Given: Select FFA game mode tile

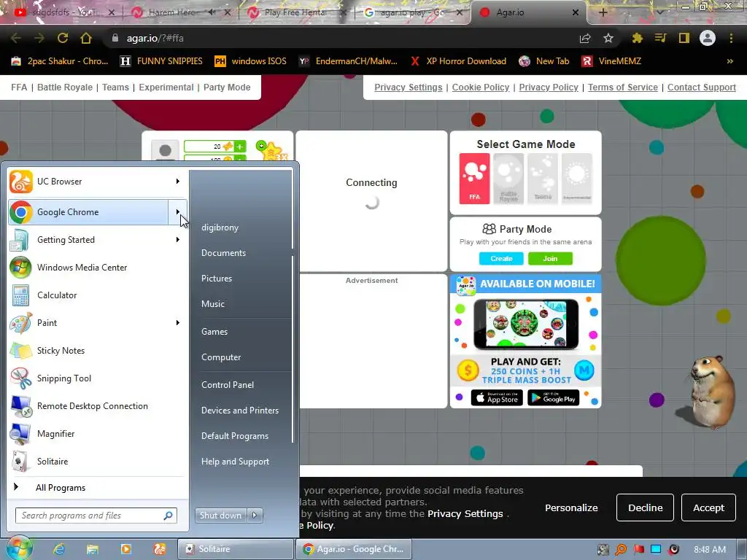Looking at the screenshot, I should tap(474, 179).
